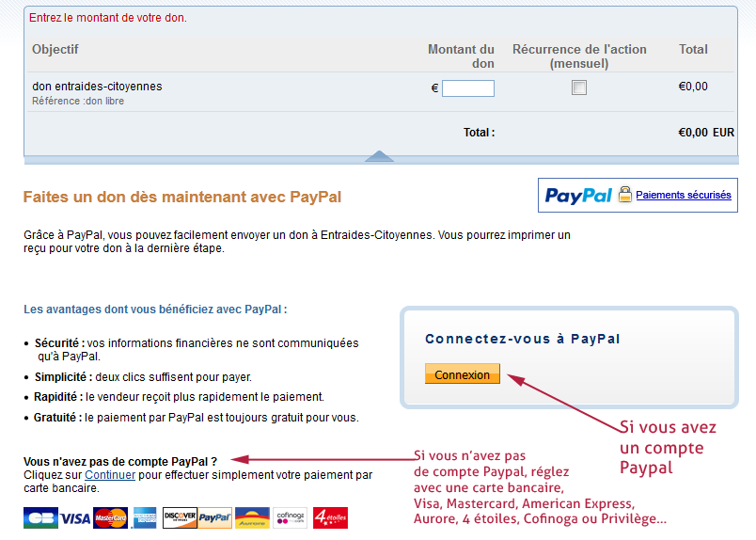Image resolution: width=756 pixels, height=540 pixels.
Task: Click the Faites un don dès maintenant heading
Action: click(182, 197)
